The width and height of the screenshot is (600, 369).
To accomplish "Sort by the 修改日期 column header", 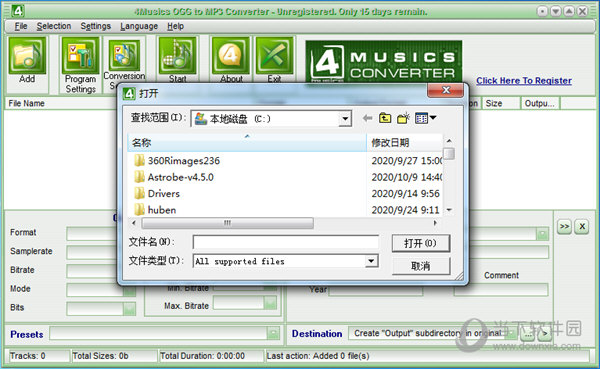I will [404, 143].
